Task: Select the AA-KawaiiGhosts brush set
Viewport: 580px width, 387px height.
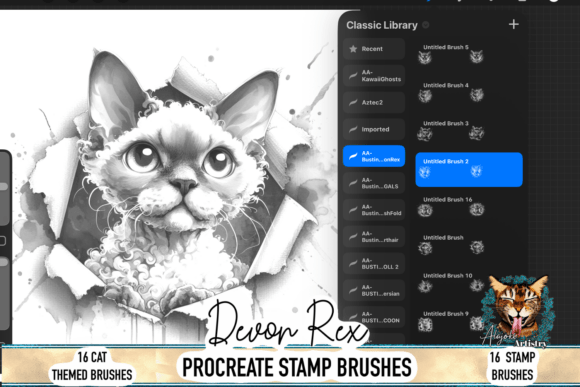Action: point(374,75)
